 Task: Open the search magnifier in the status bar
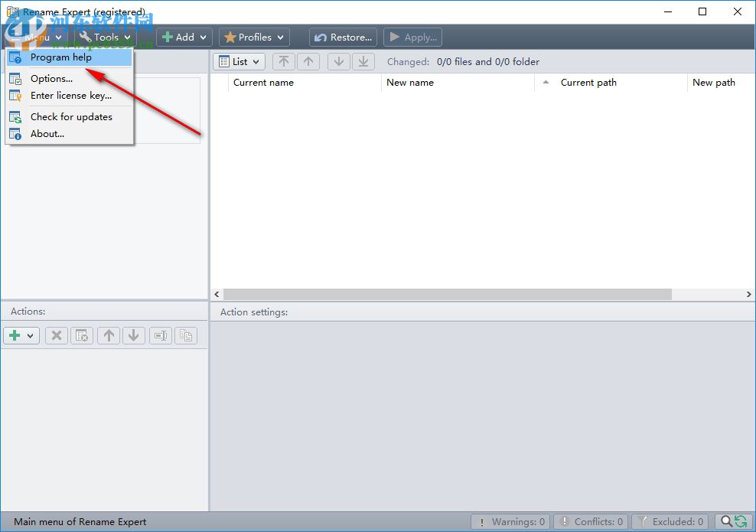[727, 521]
